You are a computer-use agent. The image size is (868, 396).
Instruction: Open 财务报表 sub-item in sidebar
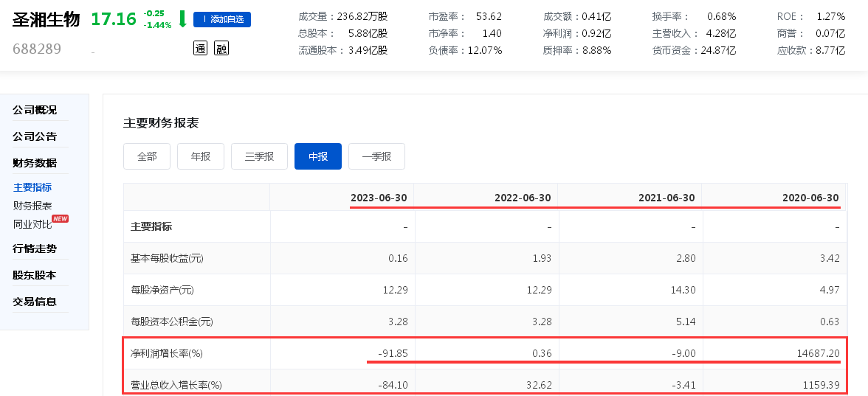pos(32,206)
